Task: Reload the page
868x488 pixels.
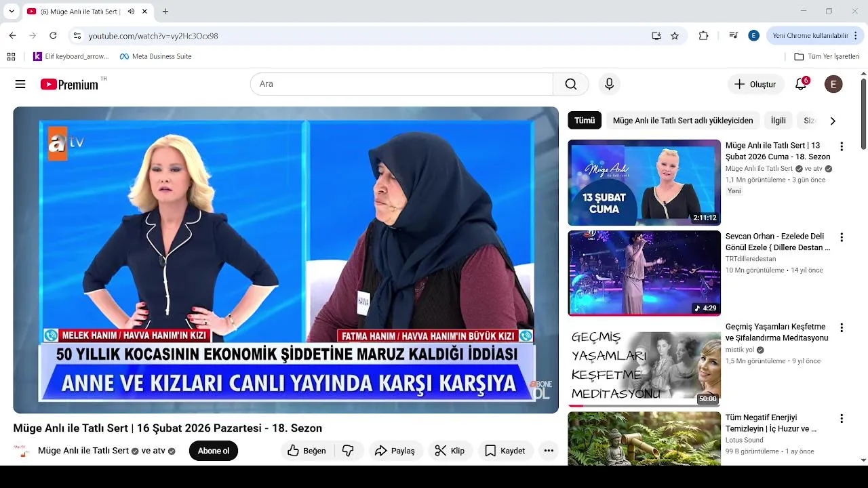Action: click(x=53, y=36)
